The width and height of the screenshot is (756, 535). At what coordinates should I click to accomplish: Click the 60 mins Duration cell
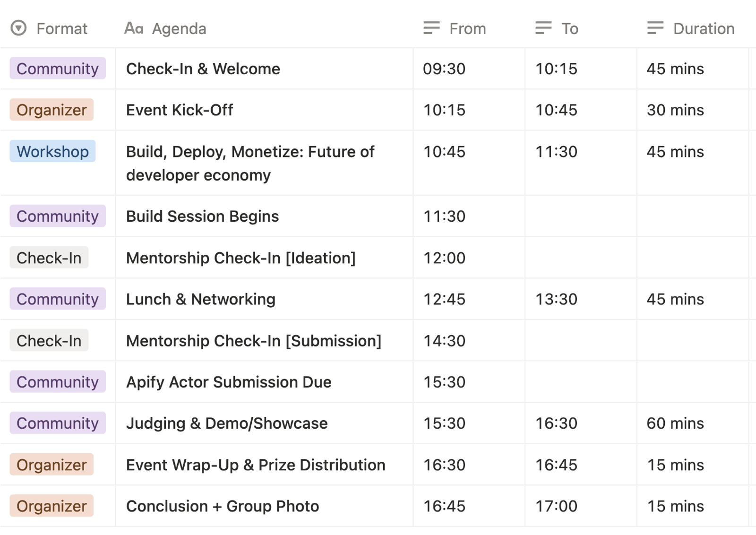point(675,423)
